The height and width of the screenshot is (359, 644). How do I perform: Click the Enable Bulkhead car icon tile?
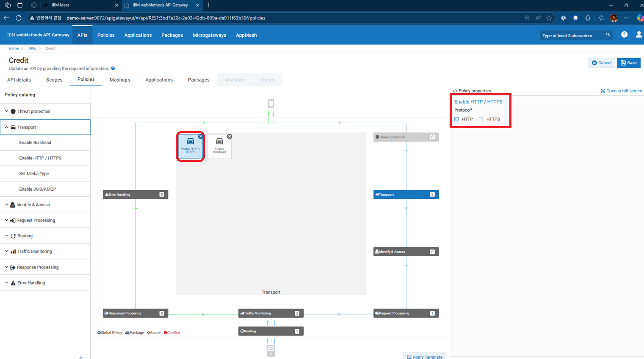[219, 145]
